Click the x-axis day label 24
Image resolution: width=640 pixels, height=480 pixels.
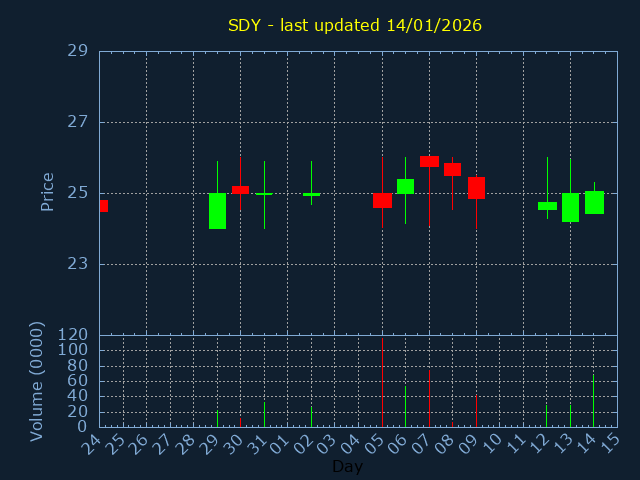pyautogui.click(x=91, y=444)
